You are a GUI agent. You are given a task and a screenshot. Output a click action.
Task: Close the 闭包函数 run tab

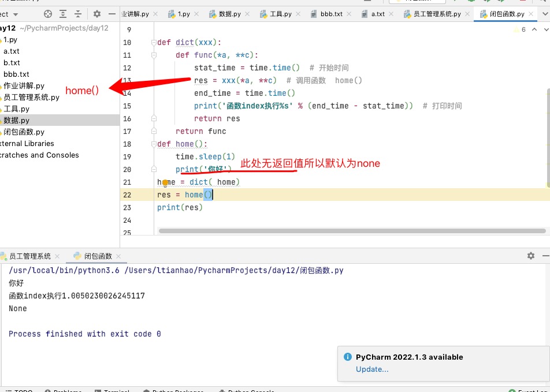pos(118,256)
